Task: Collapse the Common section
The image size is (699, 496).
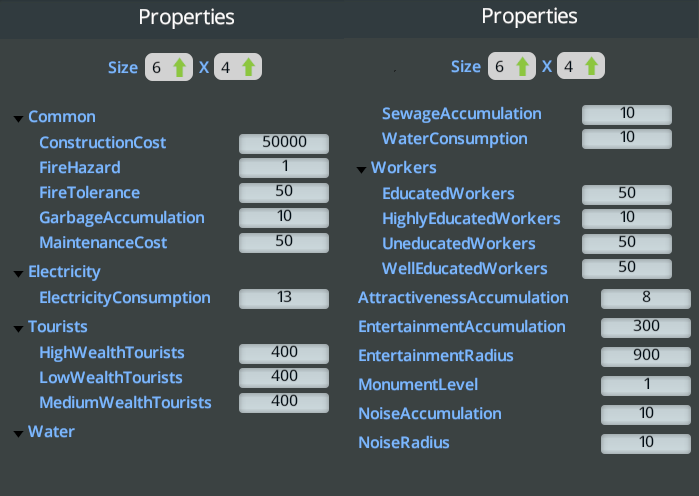Action: point(18,118)
